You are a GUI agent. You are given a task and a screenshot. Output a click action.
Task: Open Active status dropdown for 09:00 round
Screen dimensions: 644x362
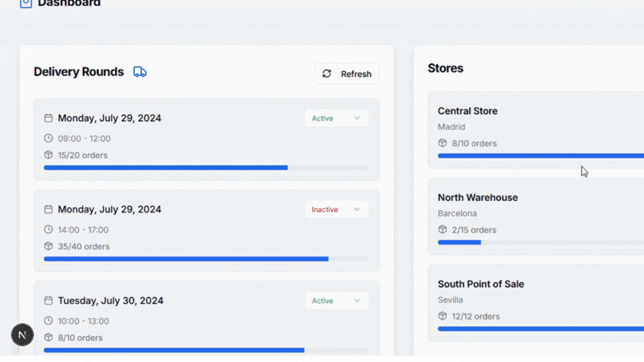coord(337,118)
